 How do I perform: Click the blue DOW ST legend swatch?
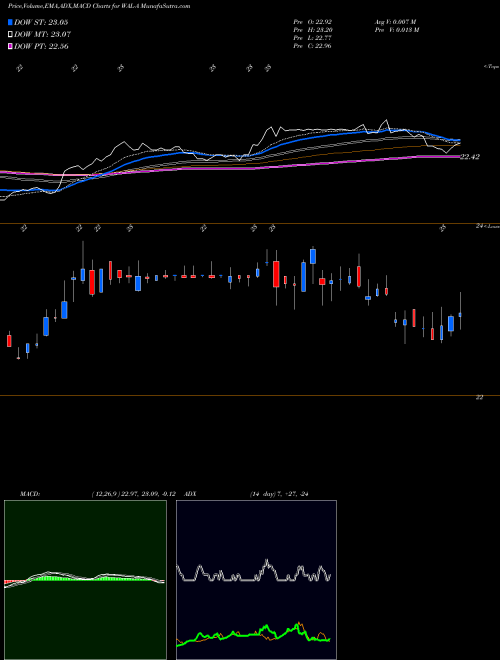point(10,22)
